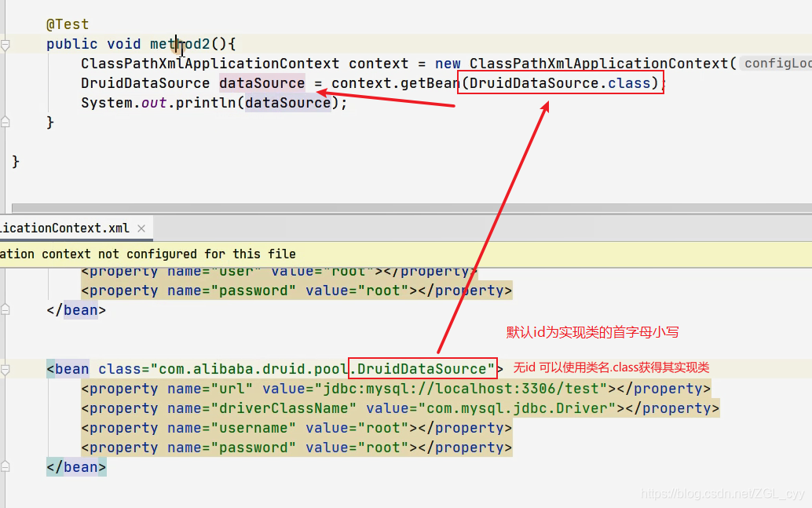Screen dimensions: 812x508
Task: Click System.out.println statement
Action: tap(214, 103)
